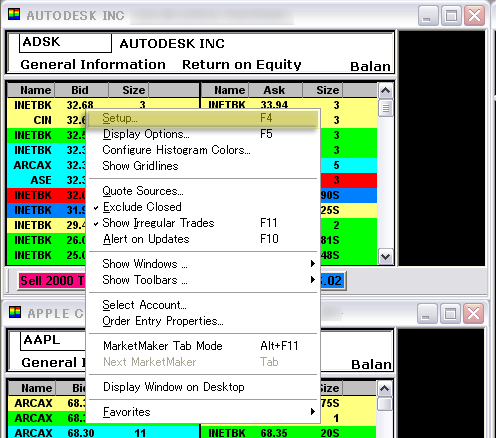Open Return on Equity link

242,64
